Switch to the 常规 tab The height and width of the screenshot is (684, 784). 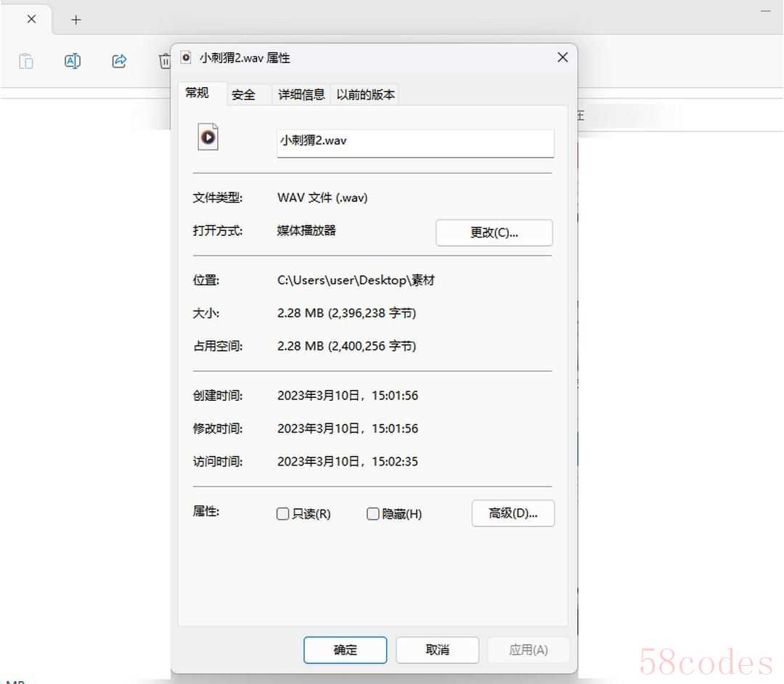[197, 93]
